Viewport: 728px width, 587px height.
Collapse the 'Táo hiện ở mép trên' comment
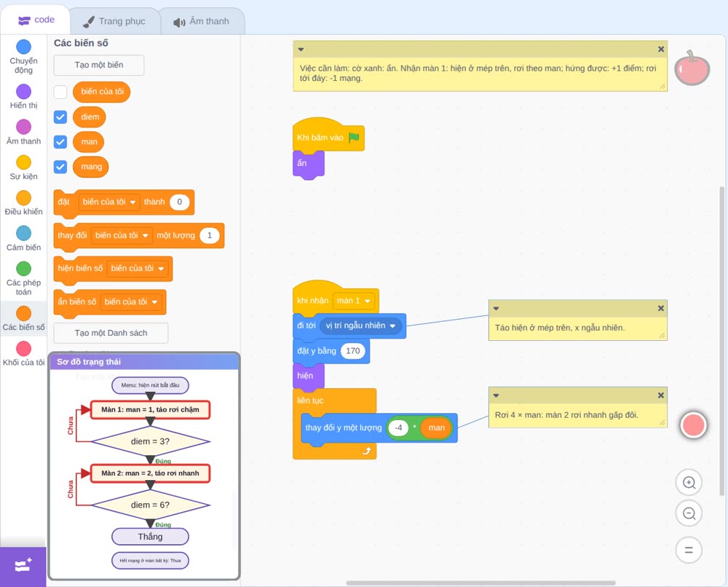click(496, 308)
